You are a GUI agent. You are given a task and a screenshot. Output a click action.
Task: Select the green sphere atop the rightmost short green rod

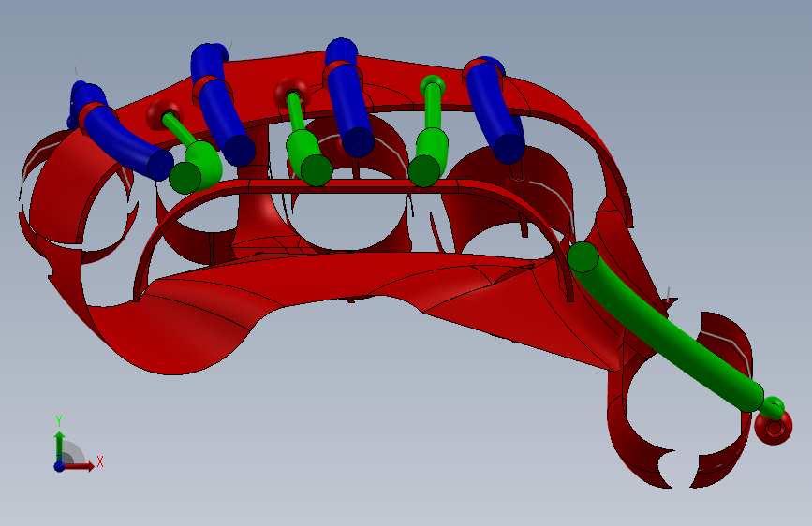[x=433, y=85]
